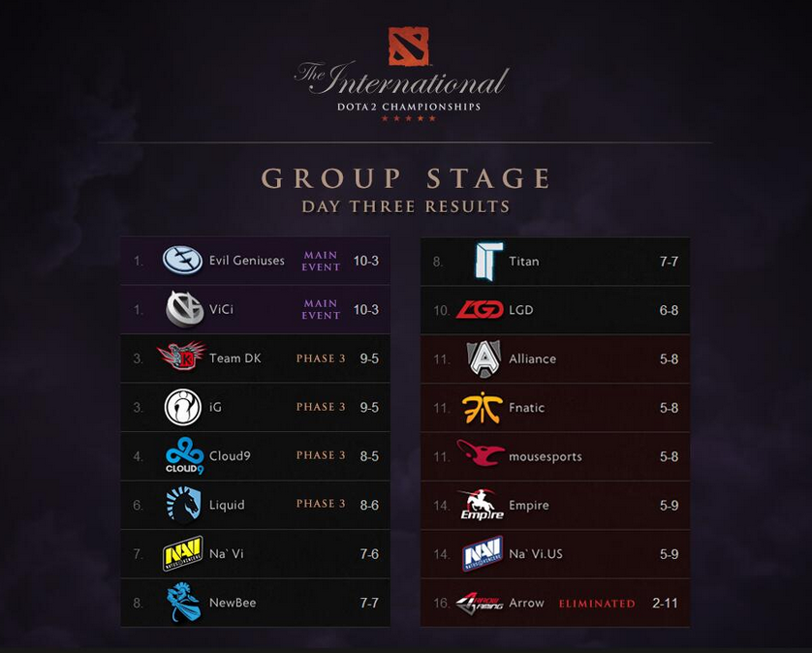Select the mousesports logo

click(481, 453)
